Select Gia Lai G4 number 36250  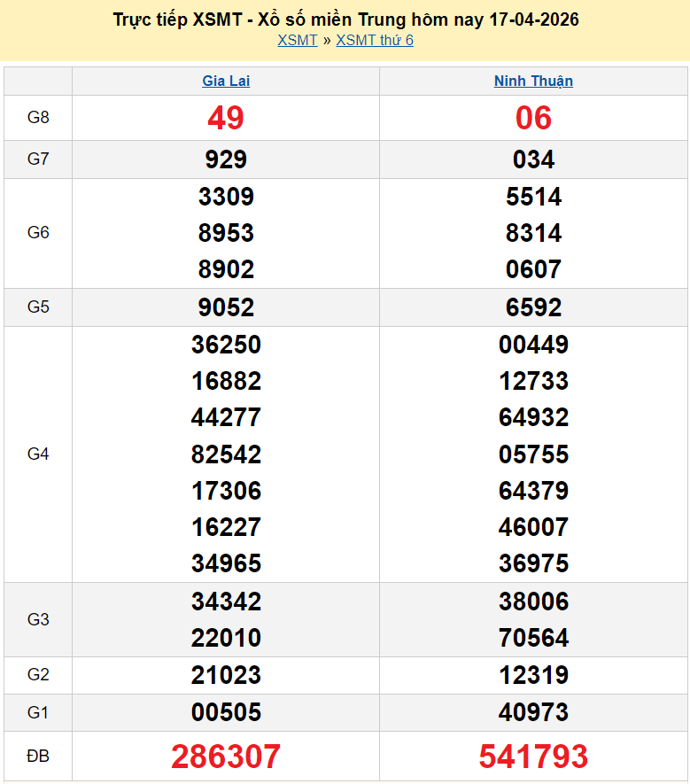pos(226,345)
